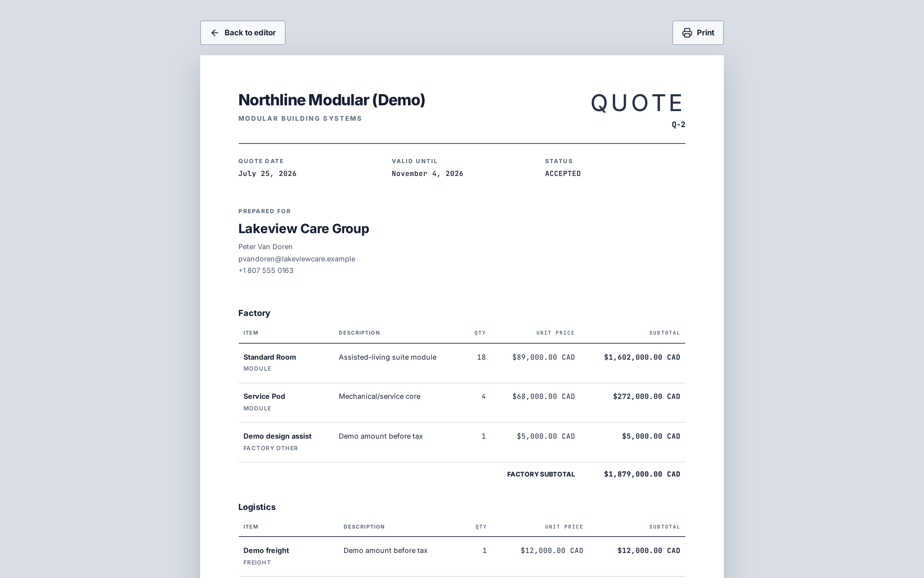Select the 'Northline Modular (Demo)' company heading
The image size is (924, 578).
coord(331,100)
